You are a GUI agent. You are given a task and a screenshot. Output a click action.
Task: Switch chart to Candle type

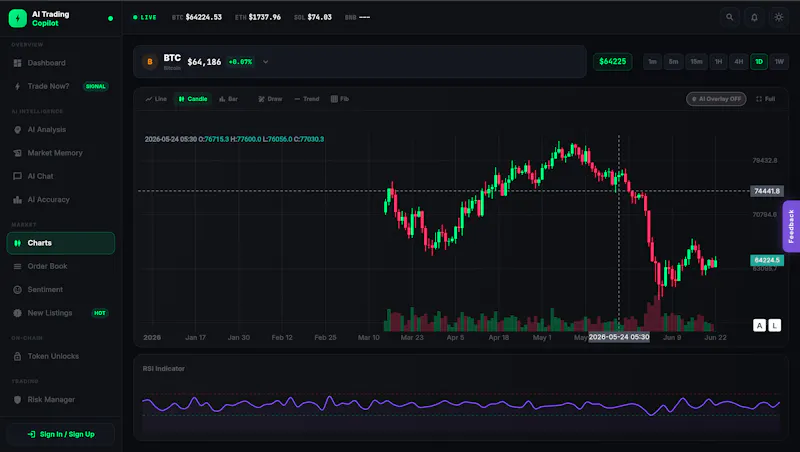point(193,99)
